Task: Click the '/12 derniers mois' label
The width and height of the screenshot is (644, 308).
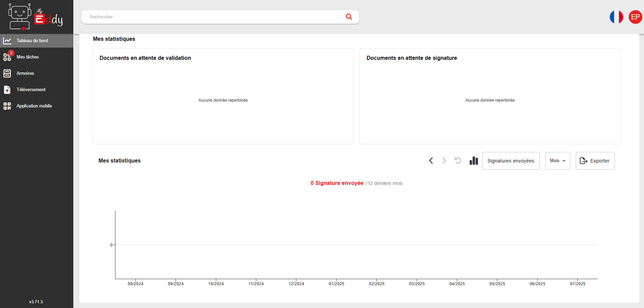Action: click(x=384, y=183)
